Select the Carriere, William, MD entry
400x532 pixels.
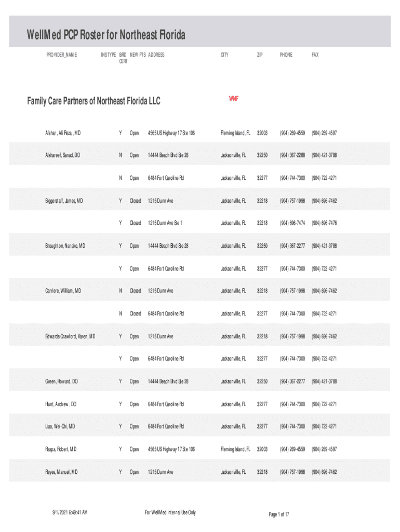[x=63, y=291]
